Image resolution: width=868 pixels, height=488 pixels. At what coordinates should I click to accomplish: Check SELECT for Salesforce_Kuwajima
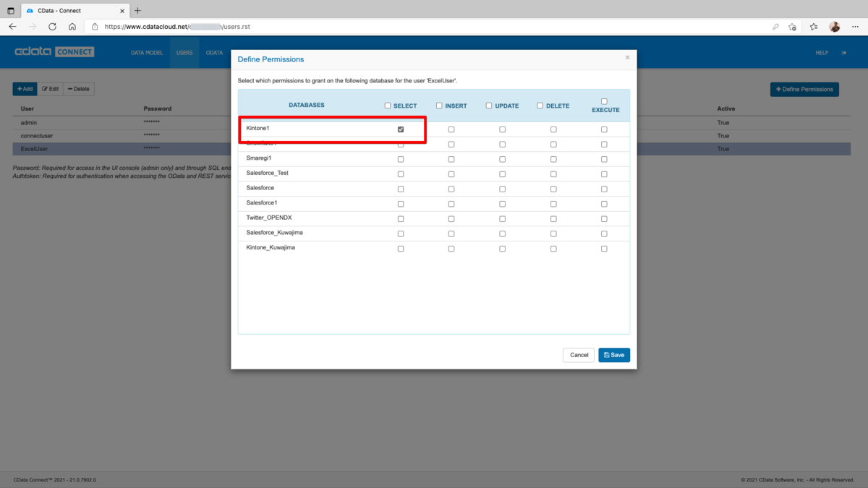[x=401, y=234]
